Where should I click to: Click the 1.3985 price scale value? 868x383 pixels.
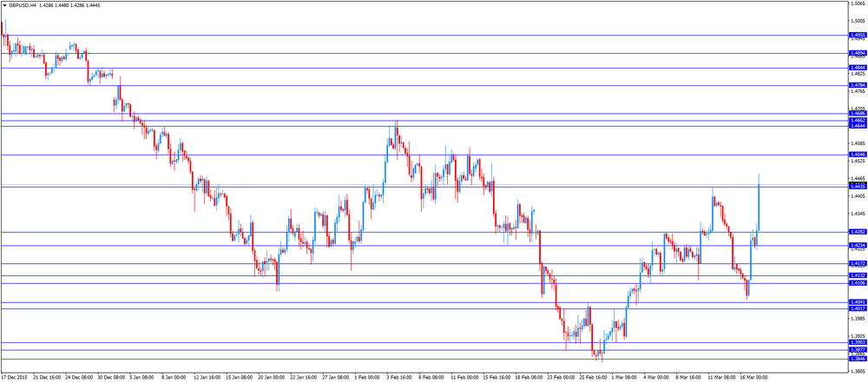click(x=857, y=319)
